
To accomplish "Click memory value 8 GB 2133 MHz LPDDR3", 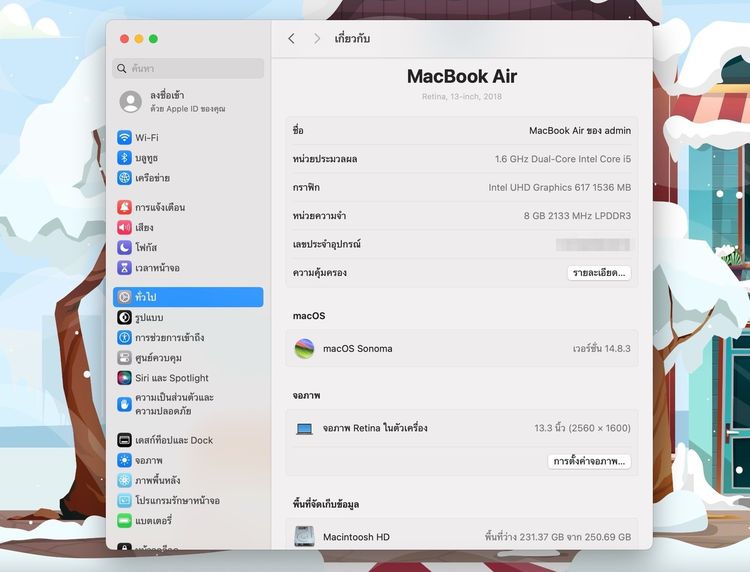I will click(x=577, y=216).
